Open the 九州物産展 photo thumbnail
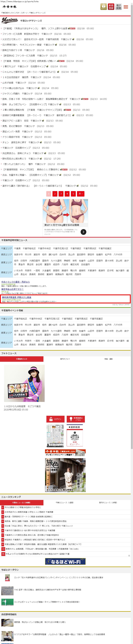This screenshot has width=133, height=644. pos(24,383)
